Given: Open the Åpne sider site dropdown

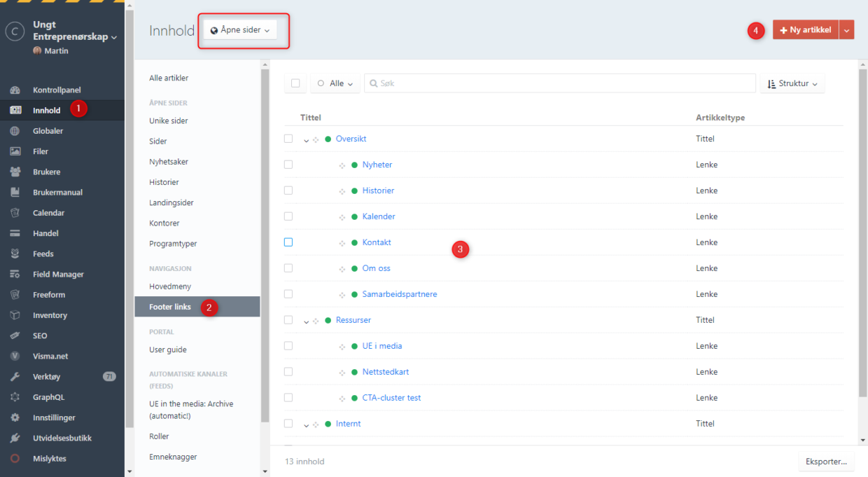Looking at the screenshot, I should [240, 30].
